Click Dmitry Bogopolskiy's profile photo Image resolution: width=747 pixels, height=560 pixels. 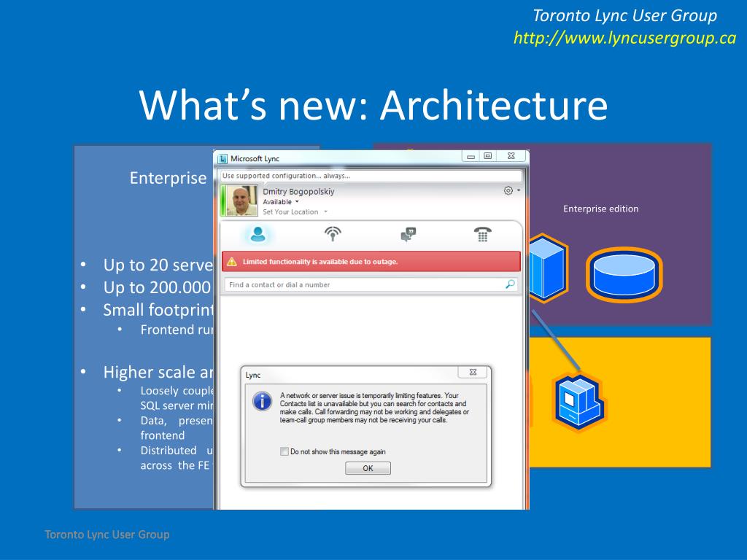241,201
